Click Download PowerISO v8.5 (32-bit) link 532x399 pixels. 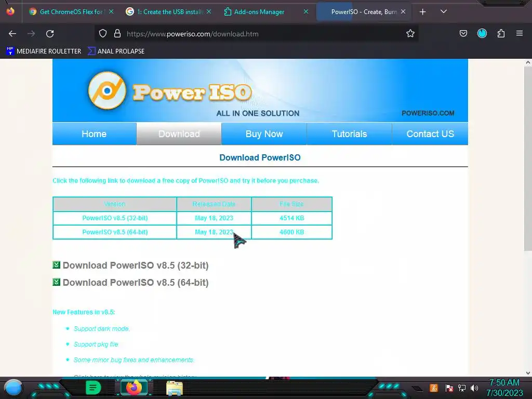click(136, 265)
